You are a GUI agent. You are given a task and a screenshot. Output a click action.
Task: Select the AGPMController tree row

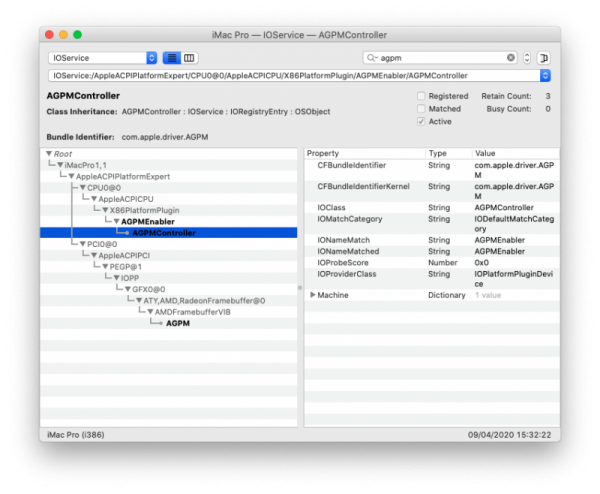pyautogui.click(x=169, y=233)
